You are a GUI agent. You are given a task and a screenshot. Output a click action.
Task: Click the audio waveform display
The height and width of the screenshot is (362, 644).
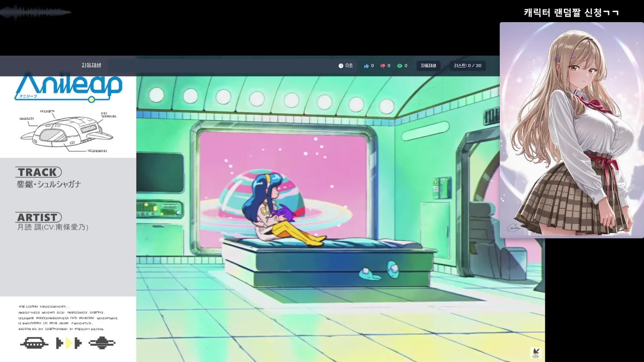point(36,13)
